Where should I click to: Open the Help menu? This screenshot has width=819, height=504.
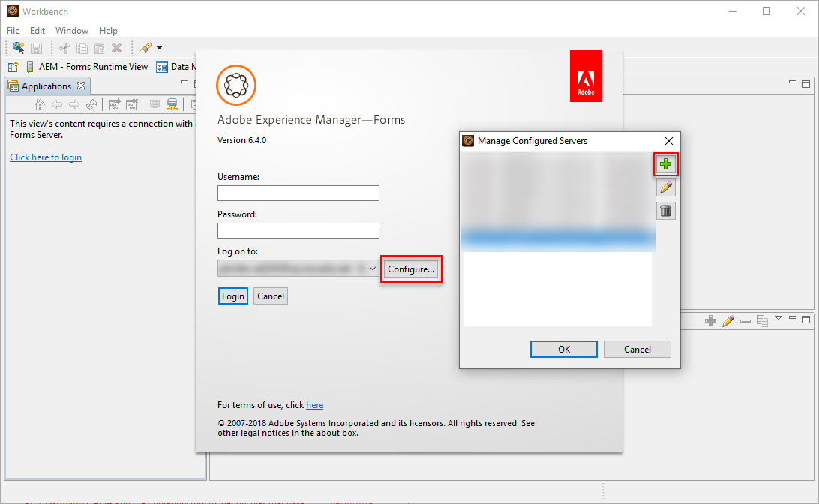108,30
